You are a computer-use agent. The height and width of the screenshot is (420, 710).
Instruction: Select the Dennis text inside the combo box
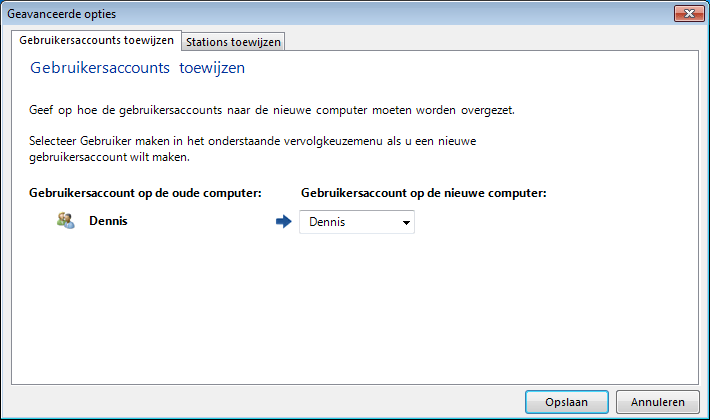click(x=327, y=222)
